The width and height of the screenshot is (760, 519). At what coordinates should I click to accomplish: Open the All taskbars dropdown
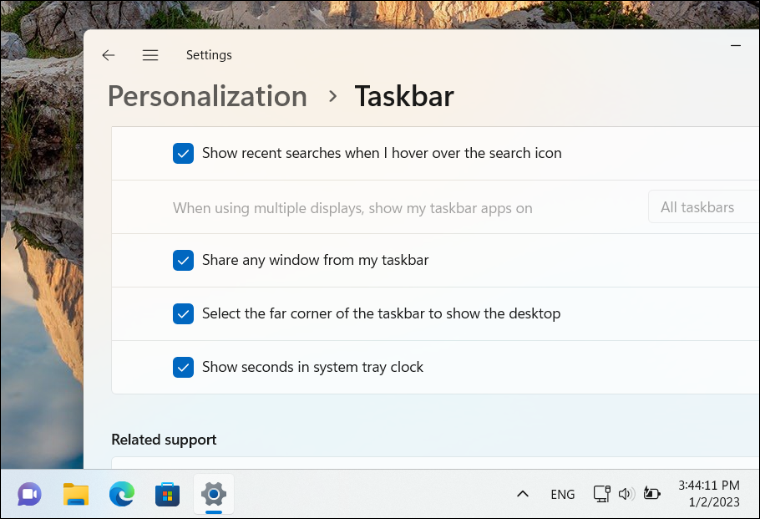tap(703, 208)
